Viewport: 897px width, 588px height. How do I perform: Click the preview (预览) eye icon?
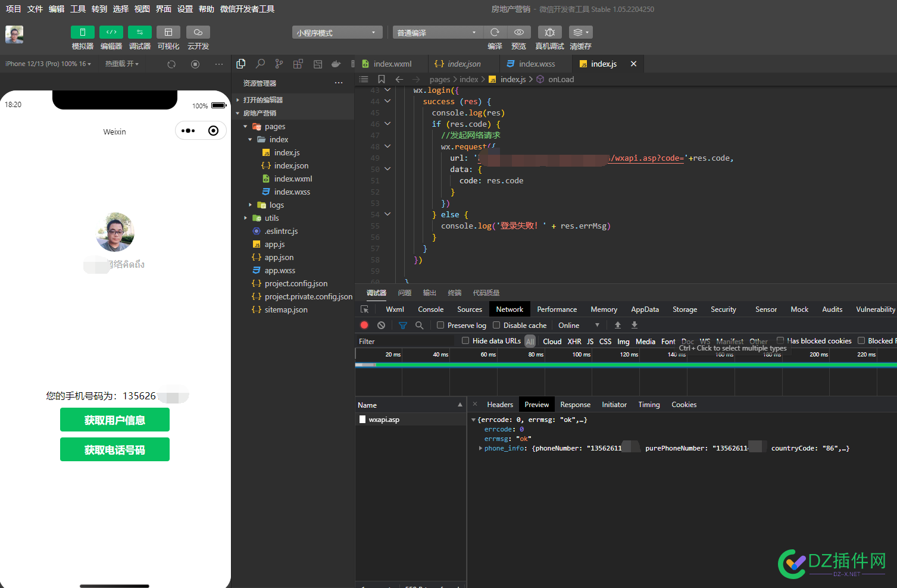pos(519,32)
